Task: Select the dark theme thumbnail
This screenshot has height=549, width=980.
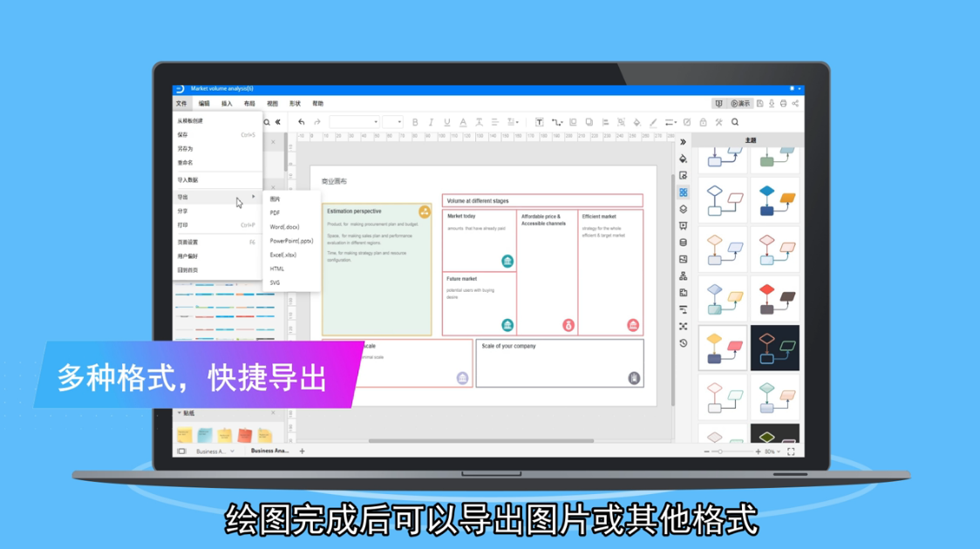Action: (x=775, y=348)
